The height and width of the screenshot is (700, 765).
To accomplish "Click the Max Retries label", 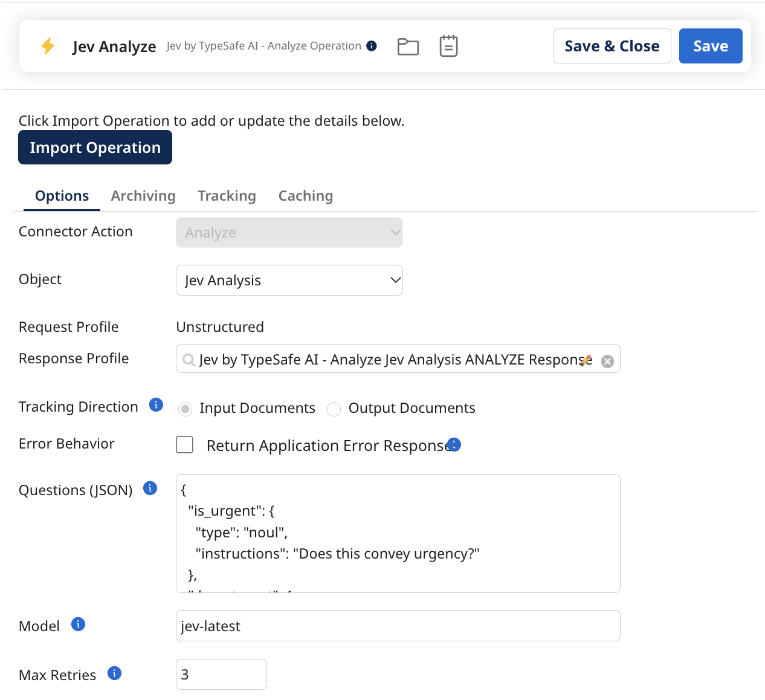I will coord(57,675).
